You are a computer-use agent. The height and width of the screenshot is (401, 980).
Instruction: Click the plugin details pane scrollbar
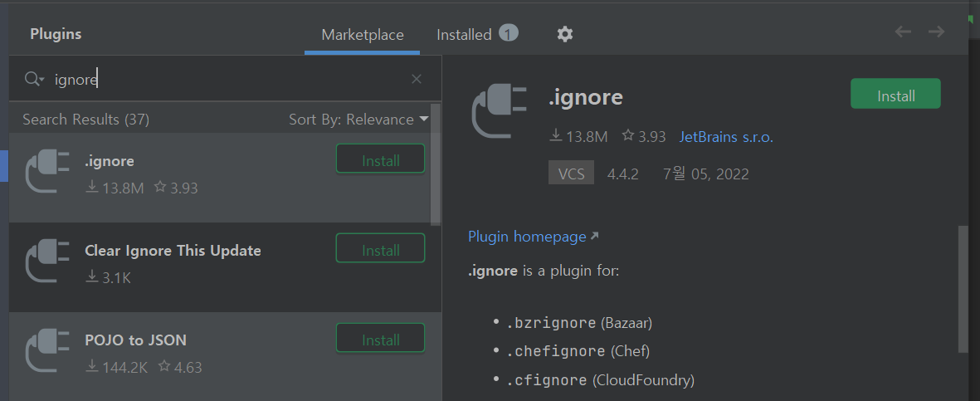[963, 289]
